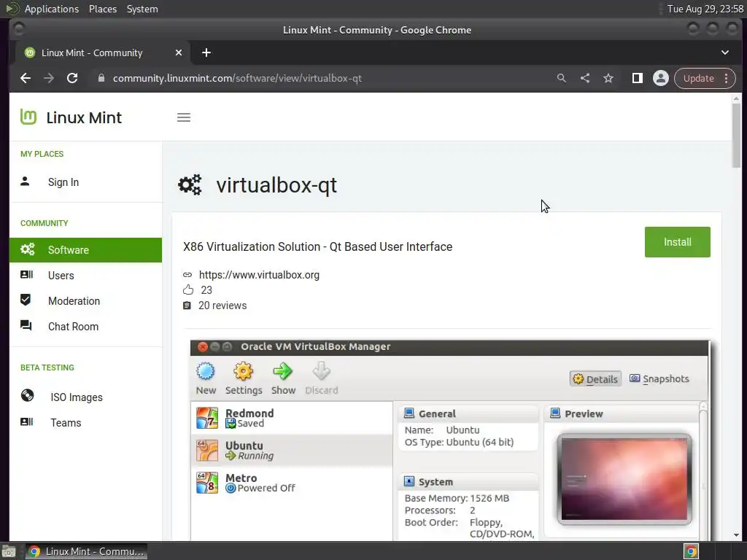The image size is (747, 560).
Task: Go back to the previous page
Action: tap(26, 78)
